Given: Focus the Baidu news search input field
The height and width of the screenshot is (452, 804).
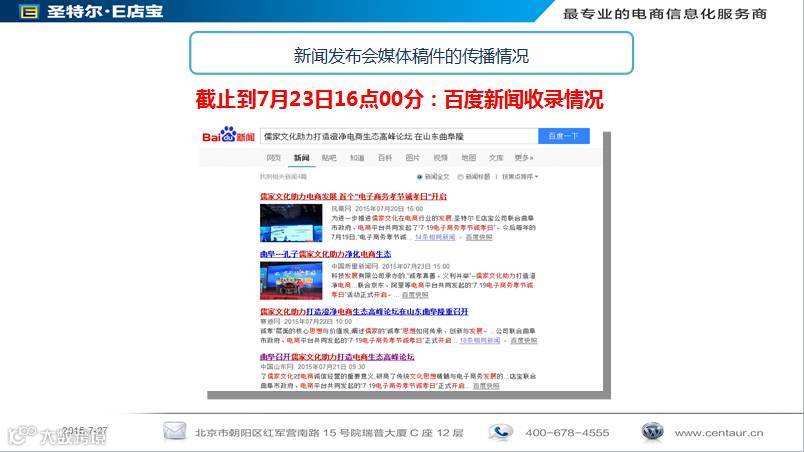Looking at the screenshot, I should 399,136.
